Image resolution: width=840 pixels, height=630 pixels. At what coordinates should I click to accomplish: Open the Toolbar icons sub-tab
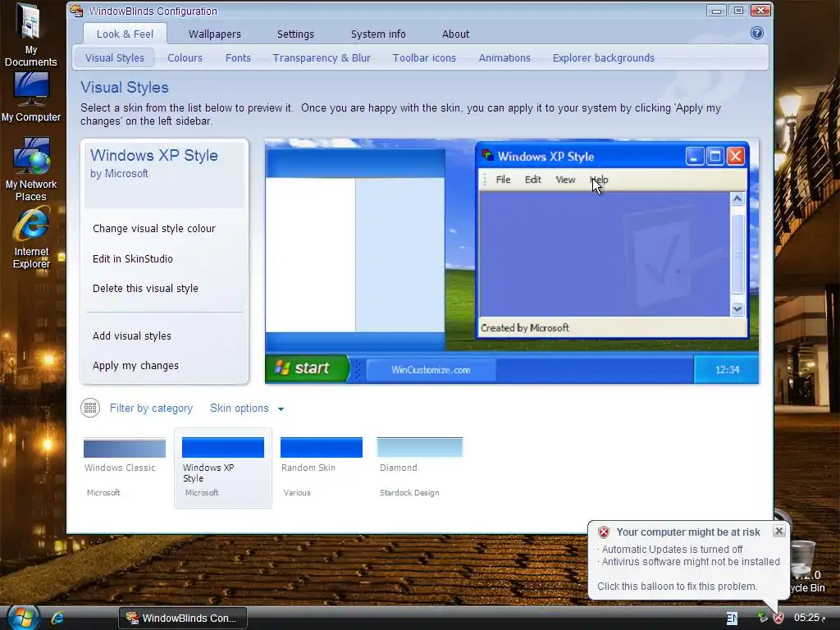point(424,58)
